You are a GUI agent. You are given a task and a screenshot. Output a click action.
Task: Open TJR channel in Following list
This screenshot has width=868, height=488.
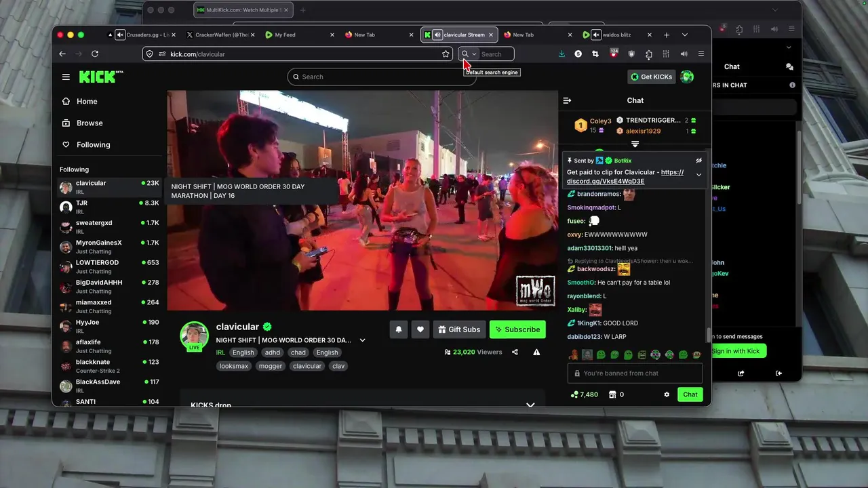pyautogui.click(x=108, y=207)
